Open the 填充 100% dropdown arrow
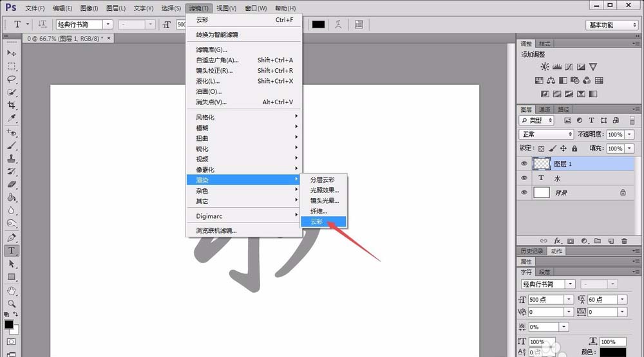Viewport: 644px width, 357px height. (x=629, y=149)
